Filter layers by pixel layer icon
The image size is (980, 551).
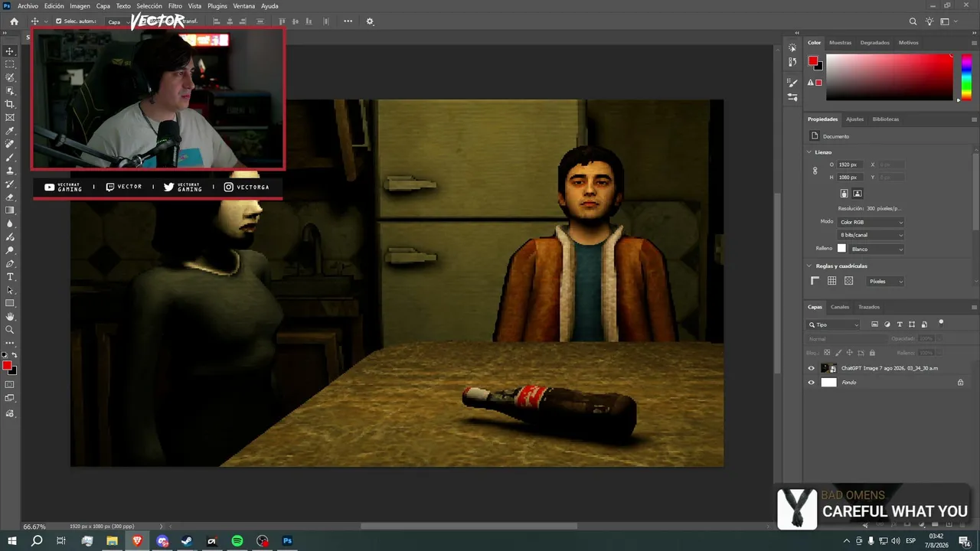tap(875, 324)
